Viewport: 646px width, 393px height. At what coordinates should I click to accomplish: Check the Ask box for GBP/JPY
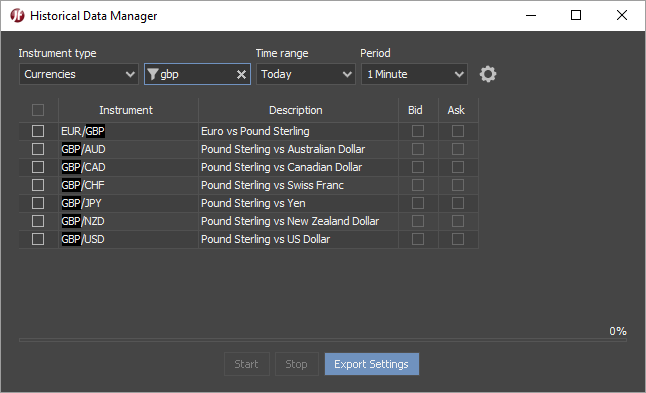tap(458, 203)
